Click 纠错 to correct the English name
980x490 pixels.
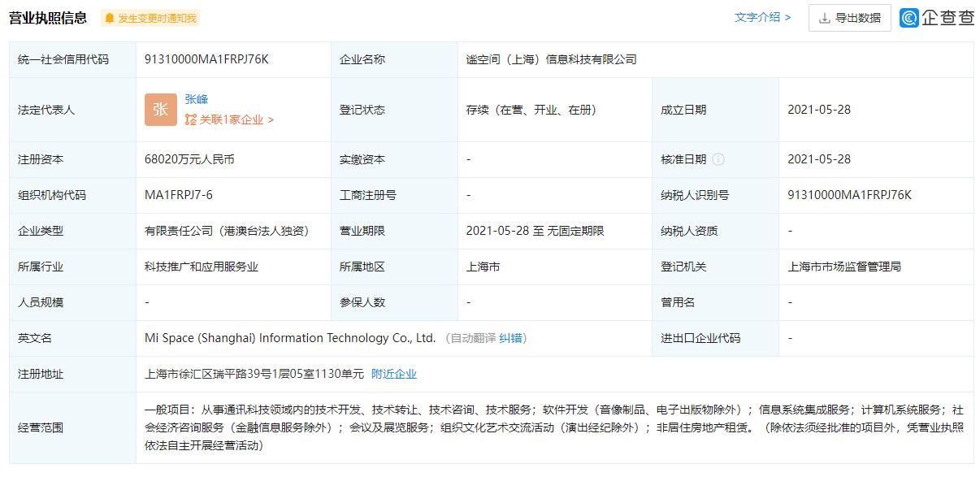pyautogui.click(x=510, y=338)
